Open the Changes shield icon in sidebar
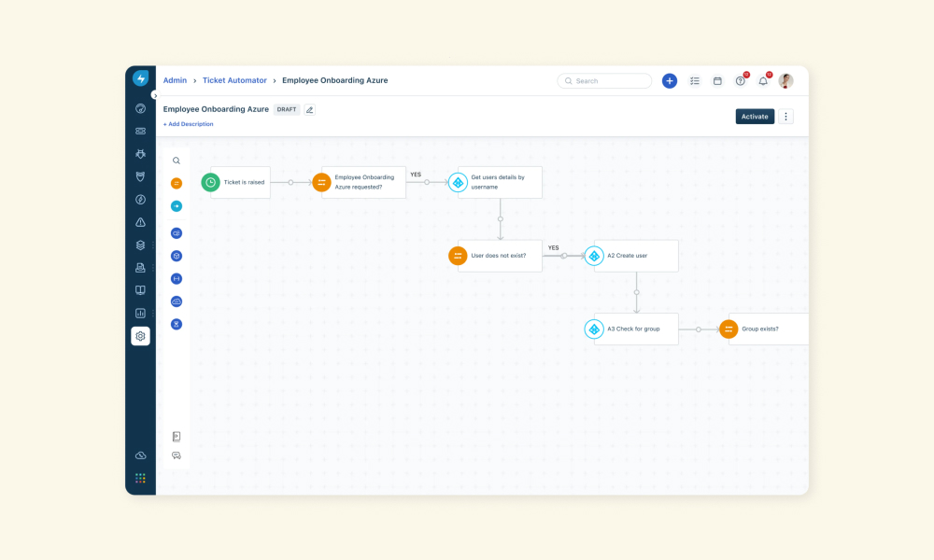This screenshot has height=560, width=934. click(141, 176)
